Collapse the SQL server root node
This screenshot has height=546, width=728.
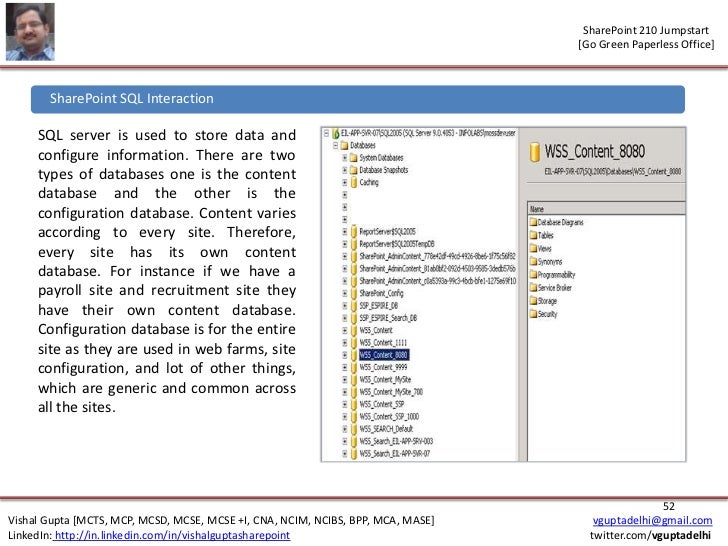coord(326,133)
